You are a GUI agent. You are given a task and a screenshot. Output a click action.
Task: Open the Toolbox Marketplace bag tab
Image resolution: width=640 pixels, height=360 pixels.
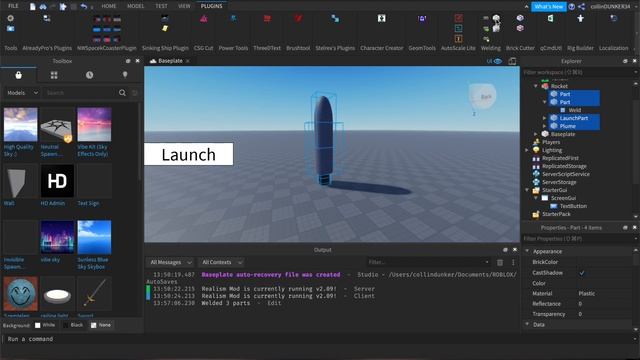tap(18, 75)
